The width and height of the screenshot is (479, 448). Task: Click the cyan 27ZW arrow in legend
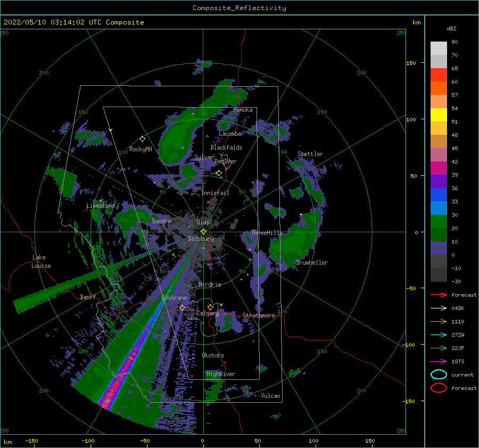pyautogui.click(x=439, y=335)
